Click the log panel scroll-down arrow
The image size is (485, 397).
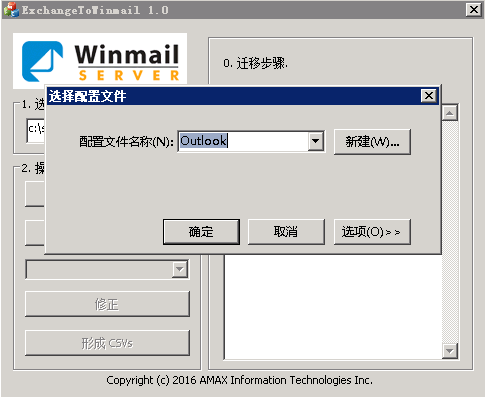450,351
